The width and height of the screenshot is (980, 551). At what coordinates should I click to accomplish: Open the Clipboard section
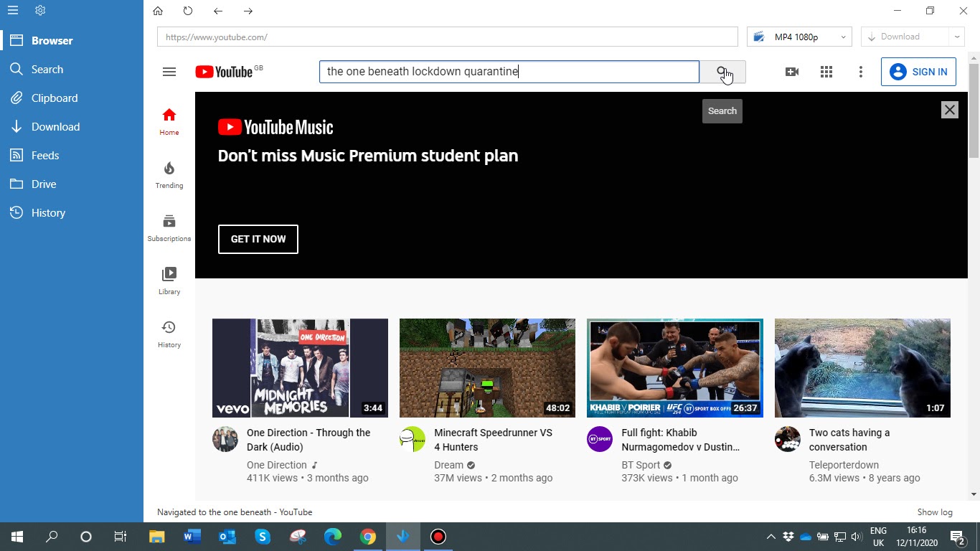72,98
